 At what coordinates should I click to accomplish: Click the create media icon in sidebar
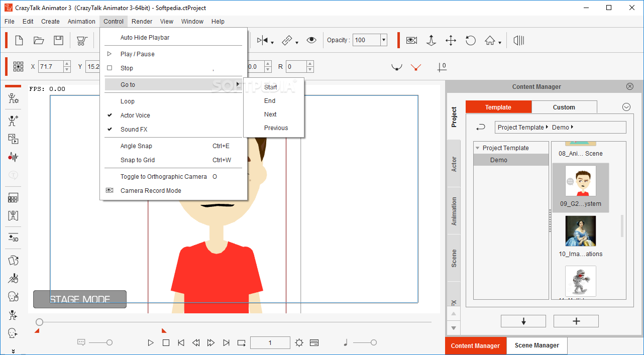pyautogui.click(x=14, y=139)
